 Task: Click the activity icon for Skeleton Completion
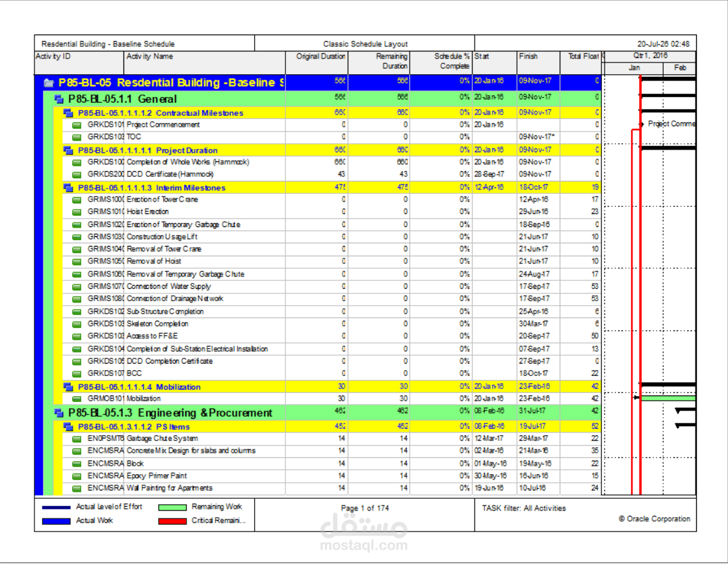77,324
